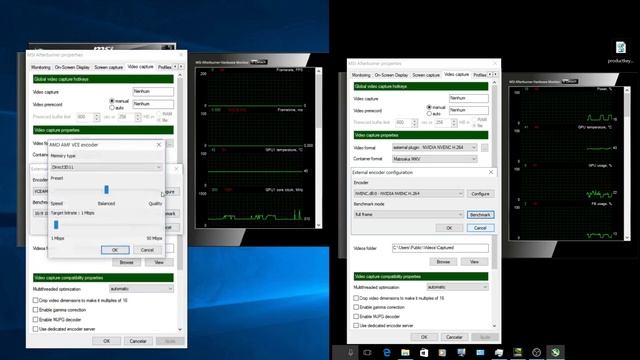This screenshot has width=640, height=360.
Task: Enable gamma correction checkbox in right window
Action: pyautogui.click(x=356, y=307)
